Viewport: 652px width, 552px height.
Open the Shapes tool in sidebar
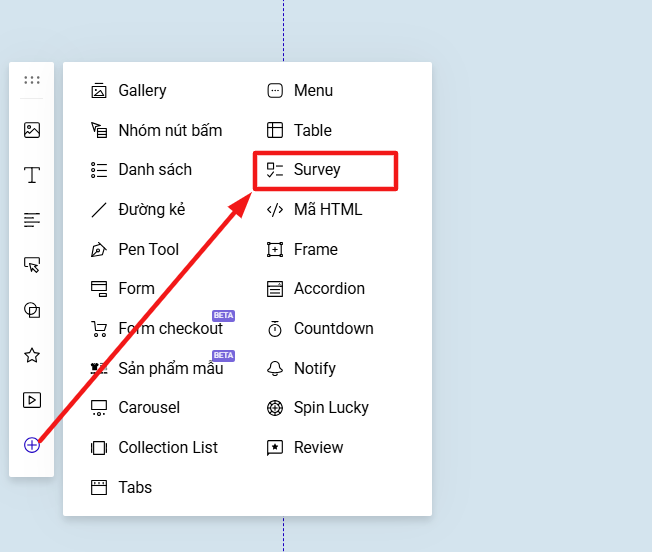(32, 310)
